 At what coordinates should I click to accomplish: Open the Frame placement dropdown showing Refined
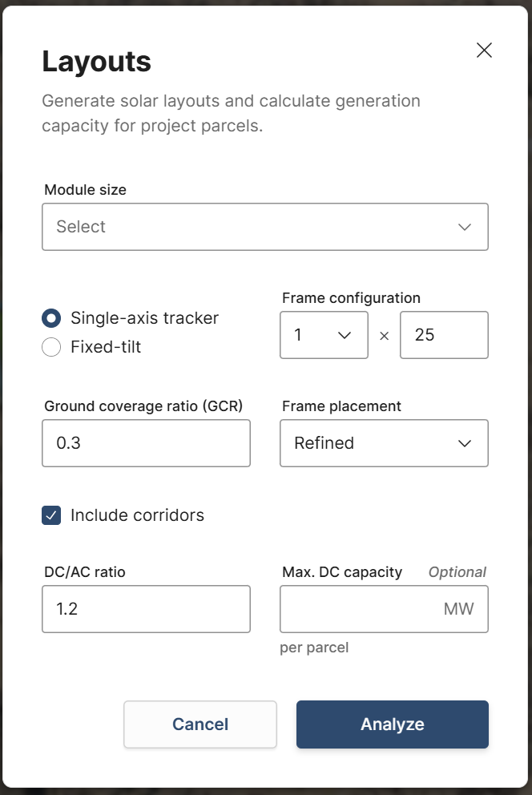click(384, 443)
